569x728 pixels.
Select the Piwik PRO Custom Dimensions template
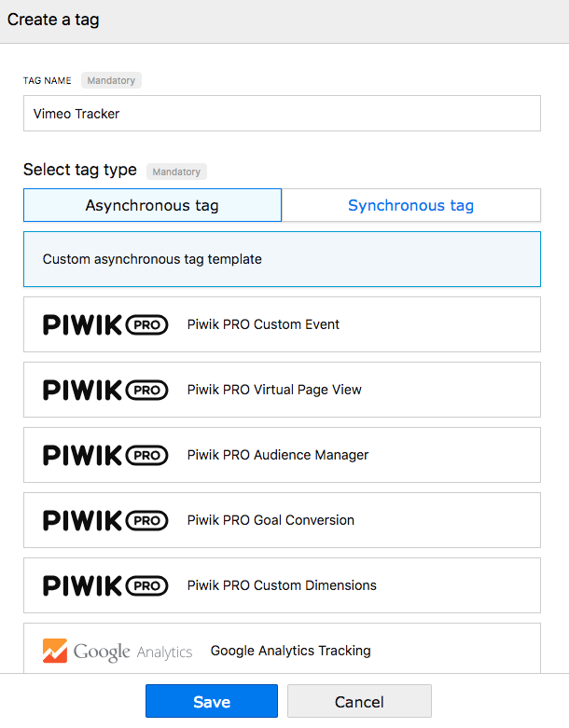coord(282,585)
